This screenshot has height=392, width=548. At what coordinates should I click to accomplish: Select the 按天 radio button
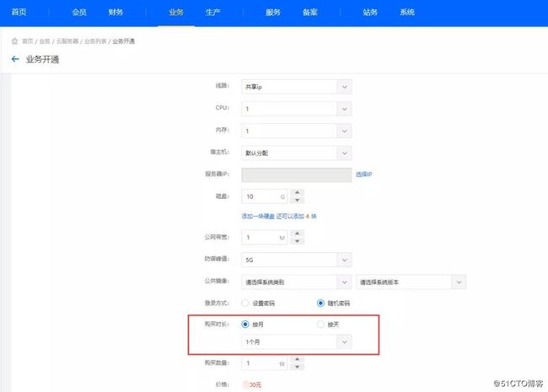pyautogui.click(x=320, y=325)
